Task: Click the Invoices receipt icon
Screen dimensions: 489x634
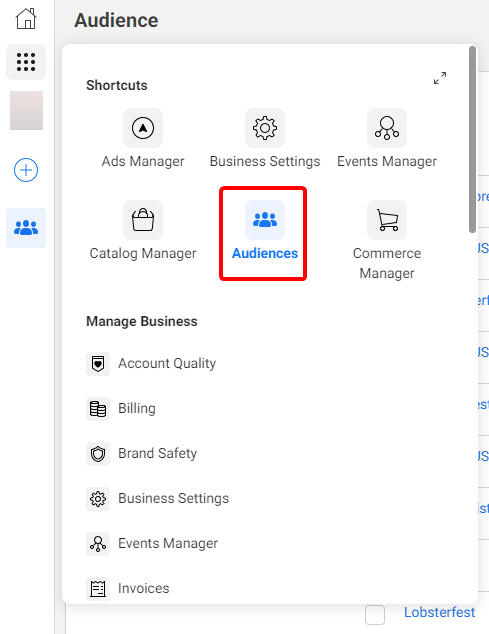Action: [98, 589]
